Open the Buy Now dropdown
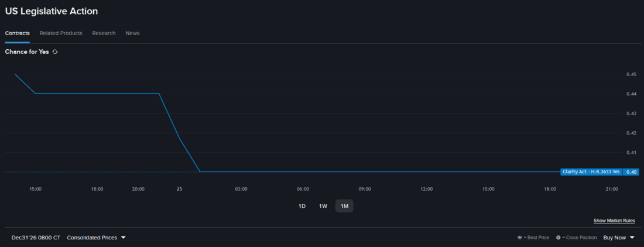 619,238
